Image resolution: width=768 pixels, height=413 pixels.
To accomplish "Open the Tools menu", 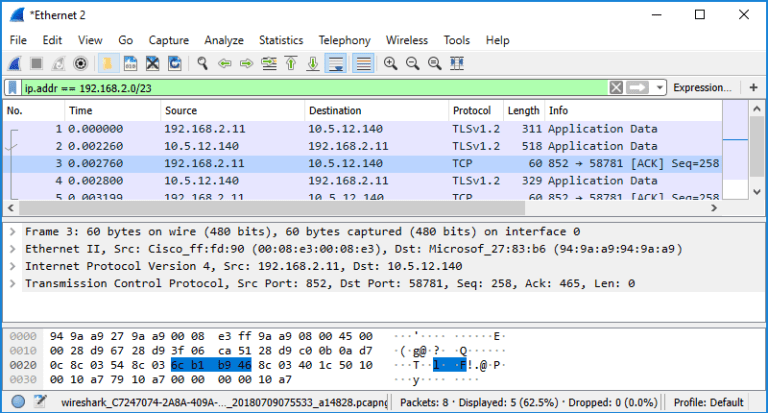I will [x=456, y=40].
